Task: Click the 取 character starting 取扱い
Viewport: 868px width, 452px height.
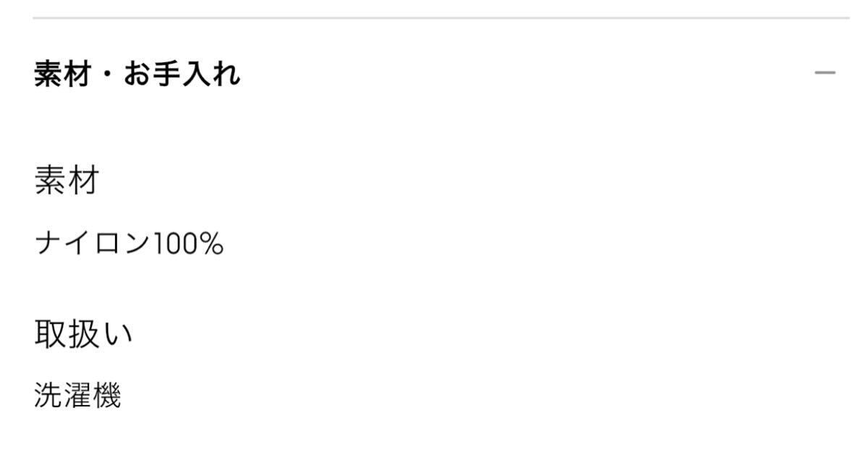Action: tap(50, 334)
